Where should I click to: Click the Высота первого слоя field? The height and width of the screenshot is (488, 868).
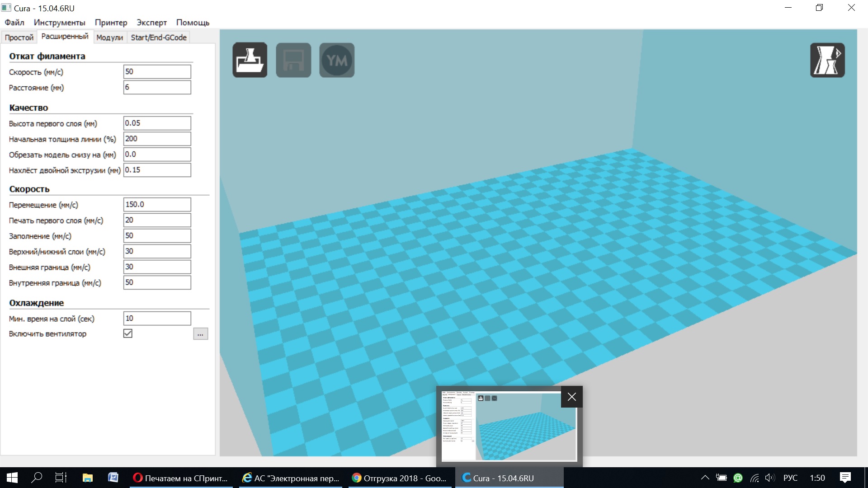[x=157, y=123]
